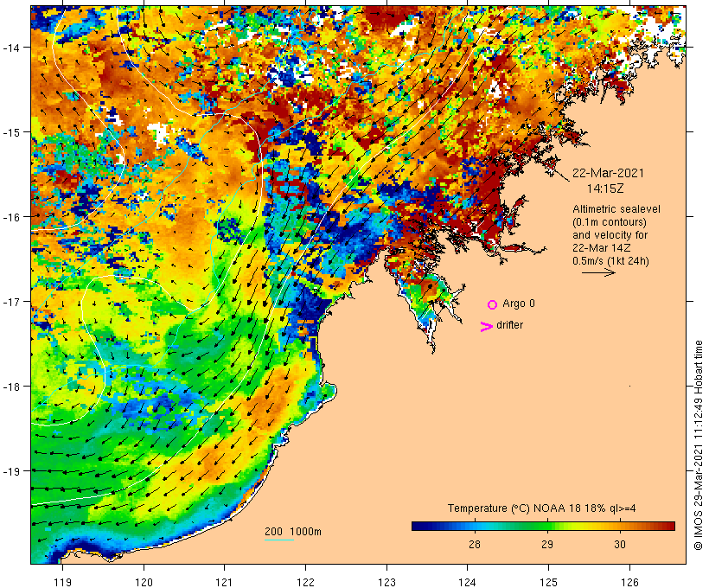The image size is (709, 588).
Task: Click the colorbar value '30'
Action: click(x=620, y=545)
